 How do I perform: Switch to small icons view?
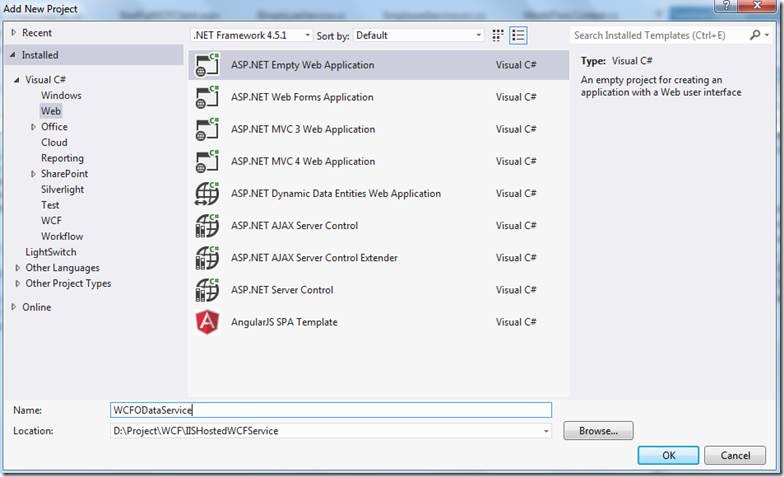(x=498, y=36)
